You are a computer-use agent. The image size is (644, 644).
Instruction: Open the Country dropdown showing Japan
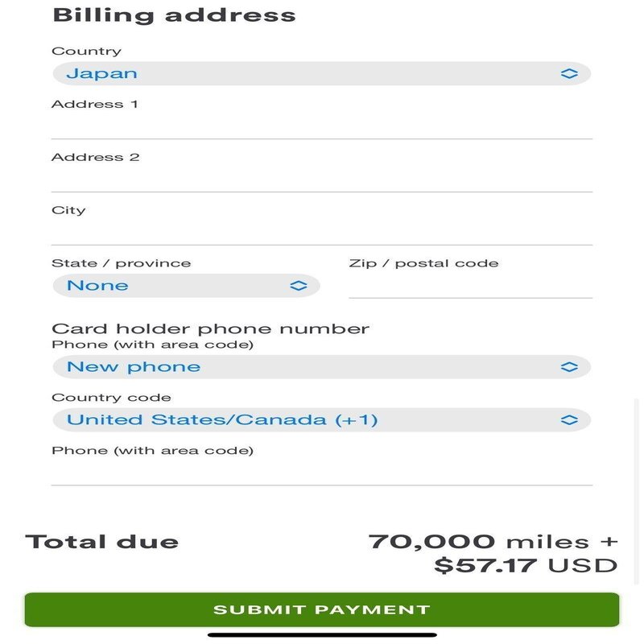pos(320,74)
